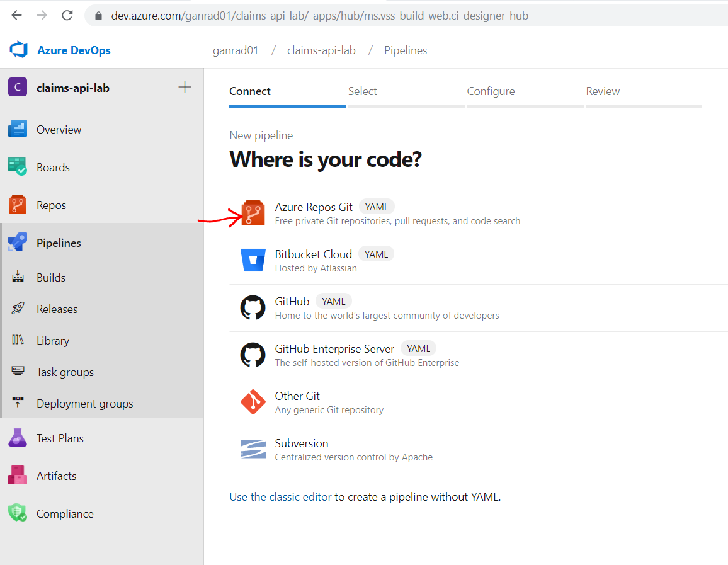Click the Deployment groups icon

18,402
